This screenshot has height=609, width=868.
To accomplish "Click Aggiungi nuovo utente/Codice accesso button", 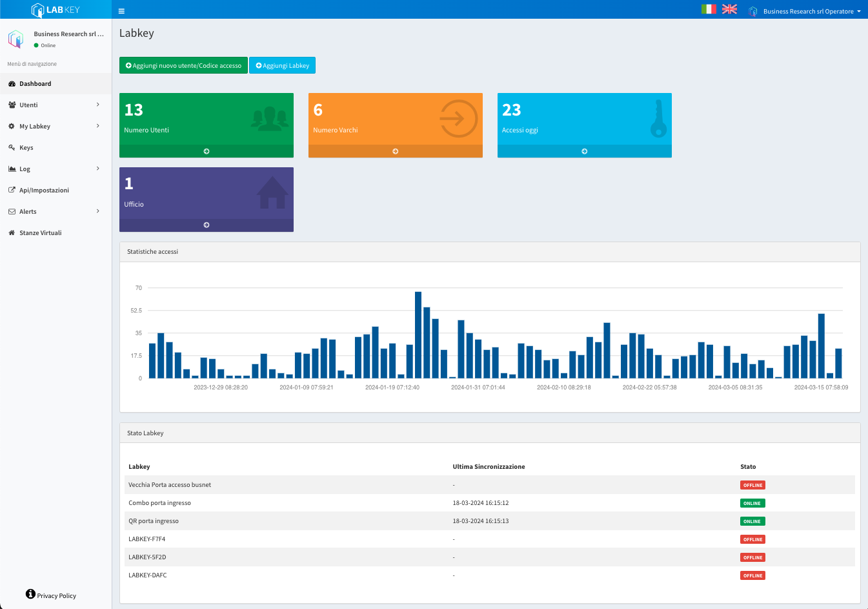I will (183, 66).
